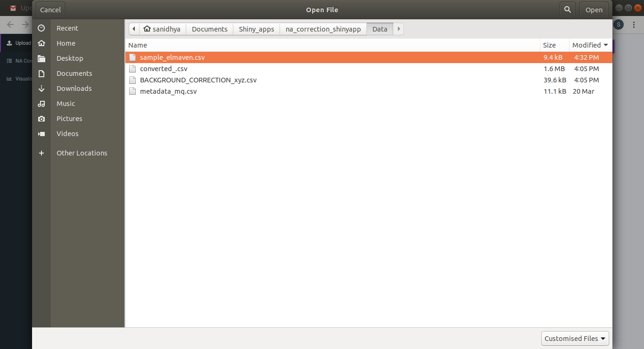Click the Open button
The image size is (644, 349).
click(594, 9)
